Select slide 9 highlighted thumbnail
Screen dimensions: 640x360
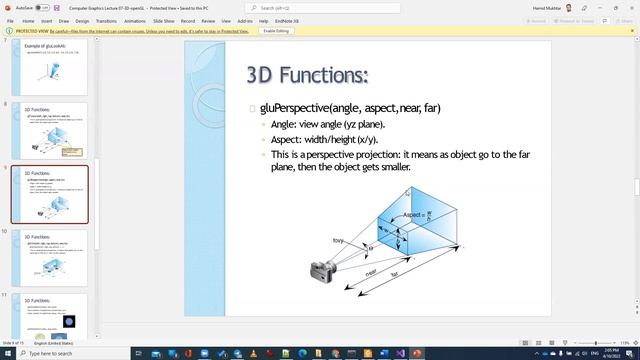(x=50, y=195)
